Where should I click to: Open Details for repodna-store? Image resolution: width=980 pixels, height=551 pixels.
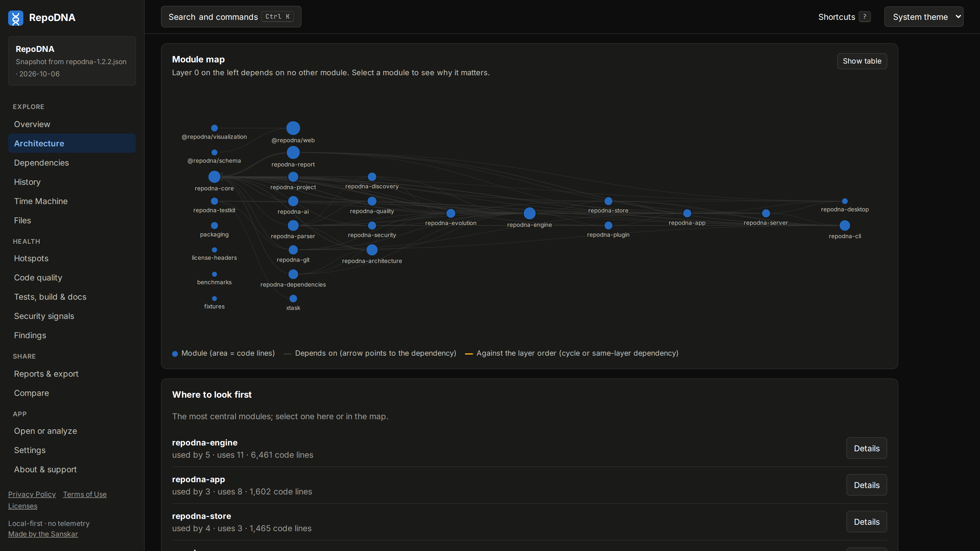click(866, 522)
